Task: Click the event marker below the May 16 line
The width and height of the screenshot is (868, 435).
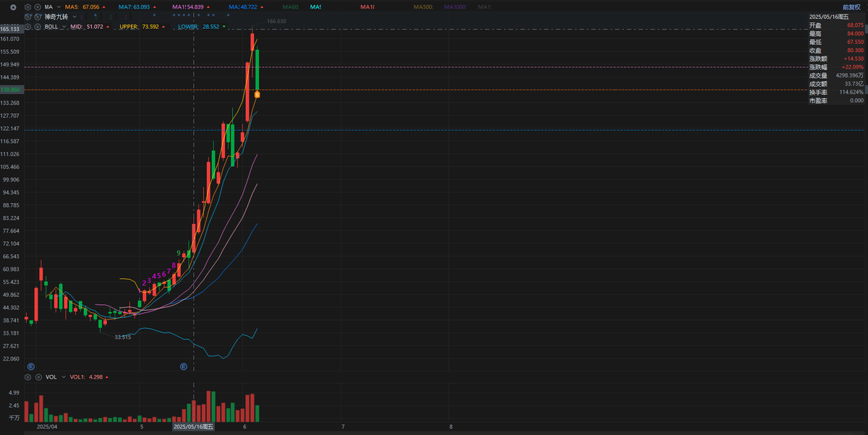Action: [x=184, y=367]
